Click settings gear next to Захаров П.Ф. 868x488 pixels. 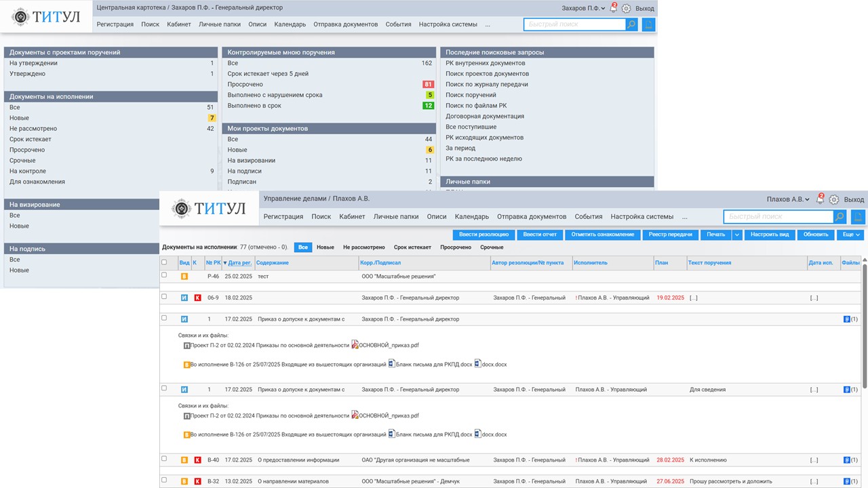click(626, 8)
